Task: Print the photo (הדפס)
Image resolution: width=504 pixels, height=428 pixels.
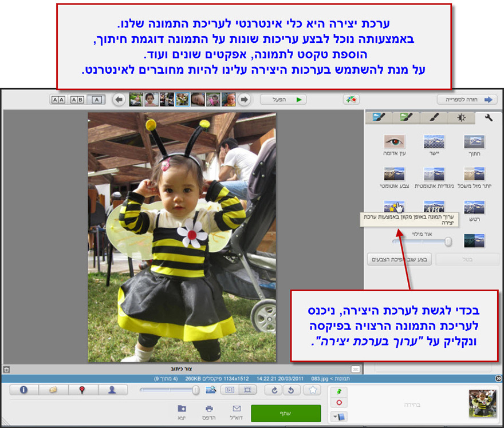Action: point(209,413)
